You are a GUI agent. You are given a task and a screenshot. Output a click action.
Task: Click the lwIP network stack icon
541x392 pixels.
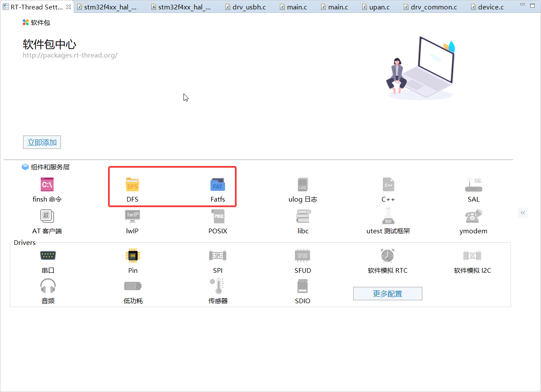[x=132, y=216]
